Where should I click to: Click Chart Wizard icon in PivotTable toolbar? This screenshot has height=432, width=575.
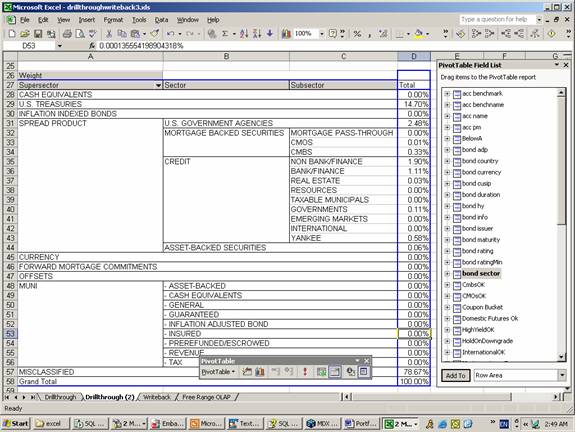point(260,371)
